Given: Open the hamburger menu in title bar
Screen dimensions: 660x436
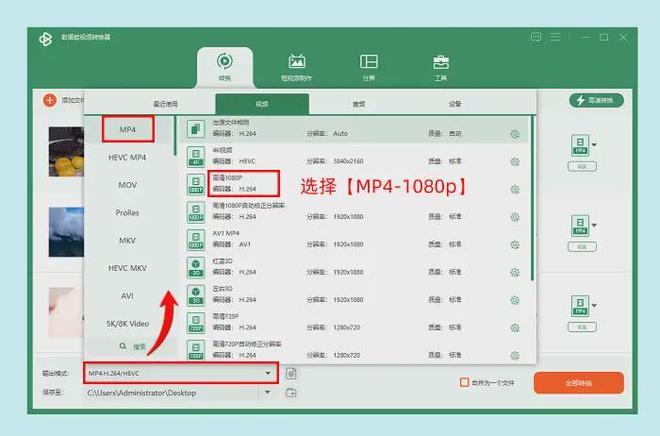Looking at the screenshot, I should 555,37.
